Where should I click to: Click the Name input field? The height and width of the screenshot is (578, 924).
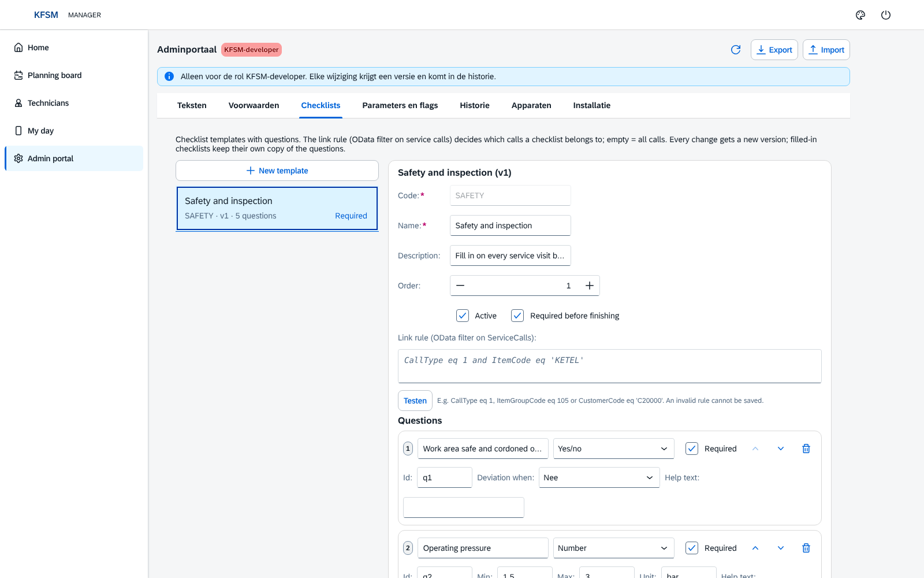point(511,225)
